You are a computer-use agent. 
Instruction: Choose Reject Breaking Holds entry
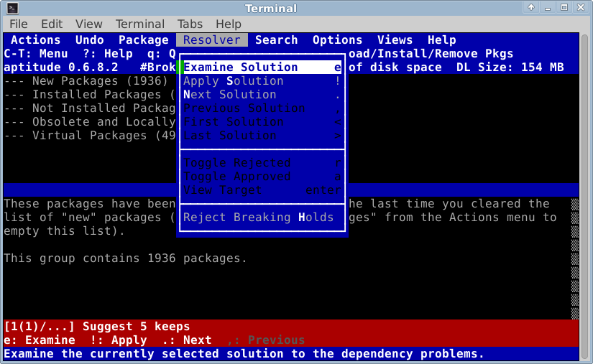tap(262, 217)
